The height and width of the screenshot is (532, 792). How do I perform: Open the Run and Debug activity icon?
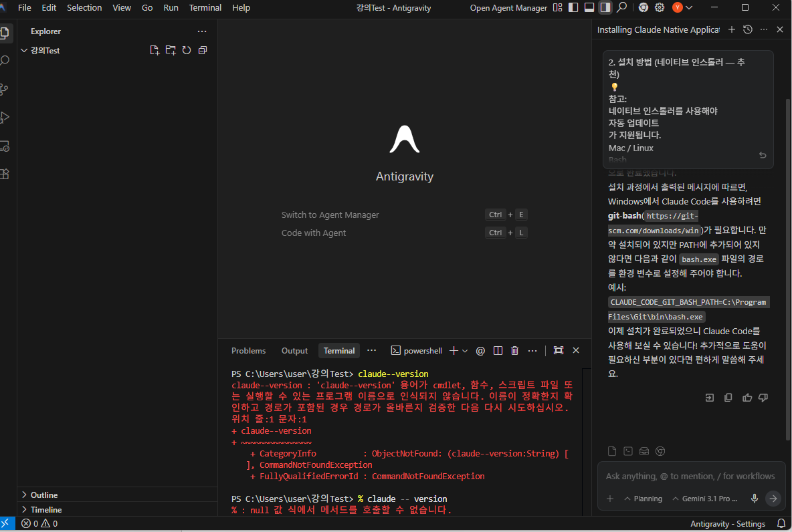point(5,118)
